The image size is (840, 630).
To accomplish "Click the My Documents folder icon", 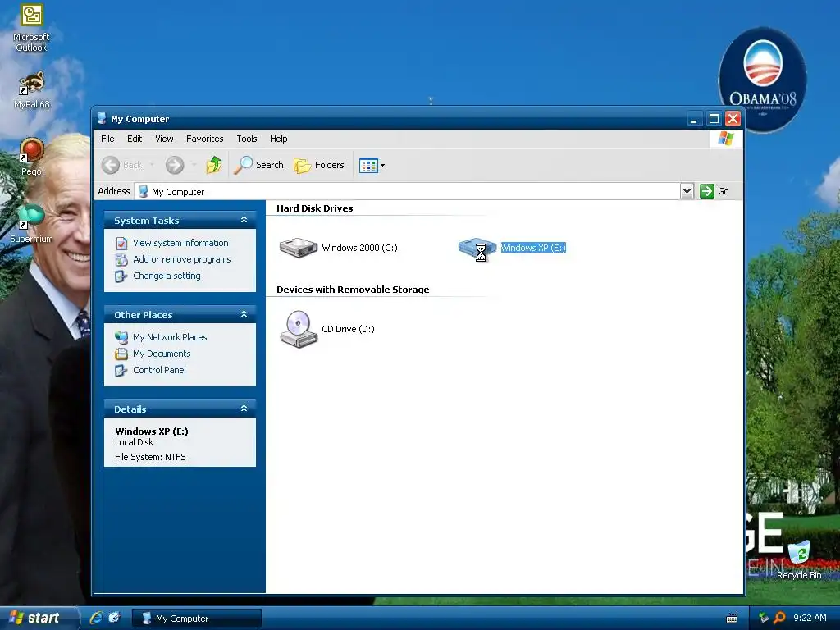I will pos(121,354).
